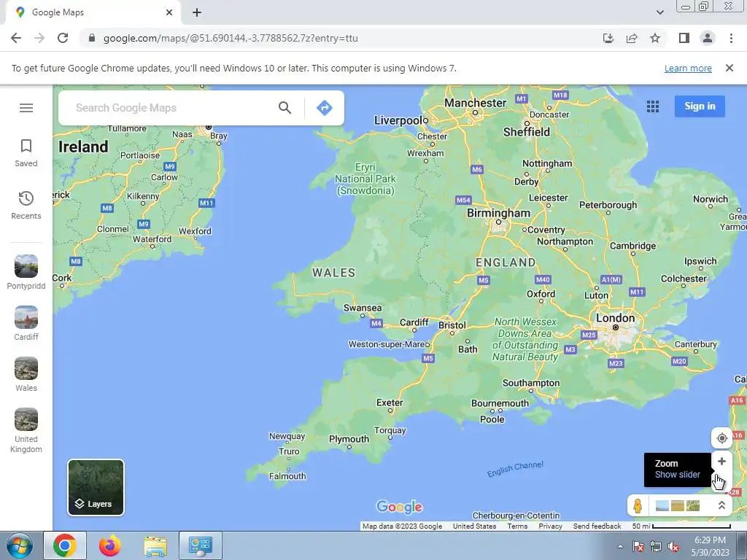The width and height of the screenshot is (747, 560).
Task: Open File Explorer from taskbar
Action: 155,545
